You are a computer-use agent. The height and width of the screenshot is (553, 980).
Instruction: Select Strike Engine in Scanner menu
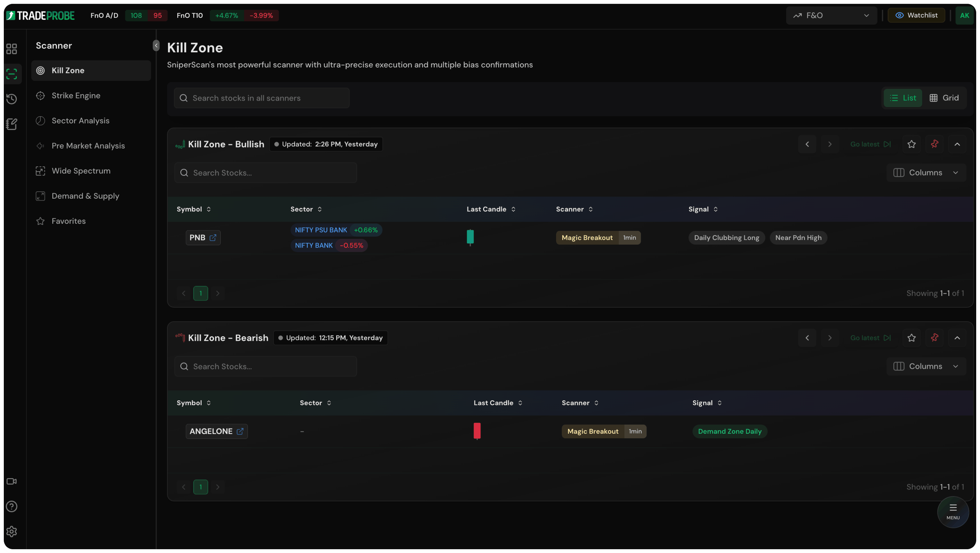(91, 95)
